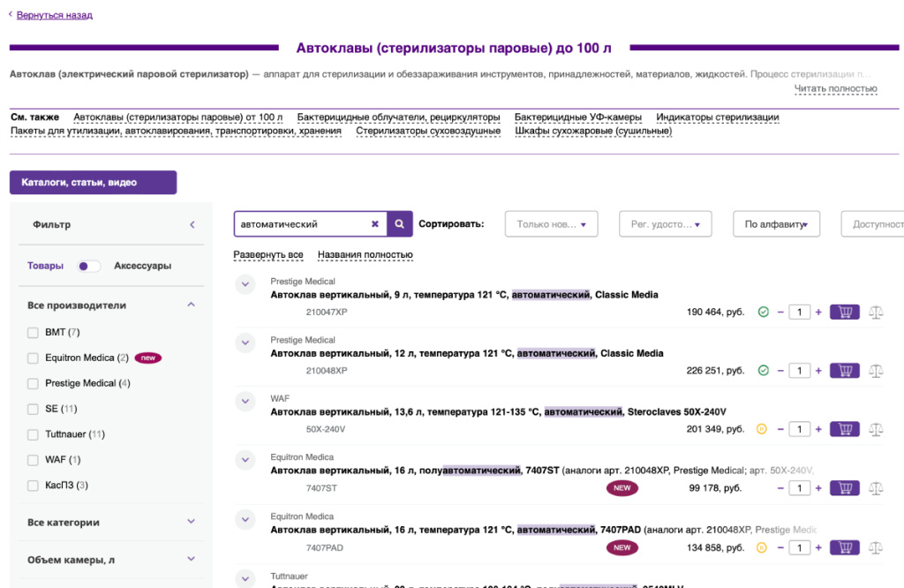Click Читать полностью to read full description
This screenshot has height=588, width=904.
tap(835, 89)
